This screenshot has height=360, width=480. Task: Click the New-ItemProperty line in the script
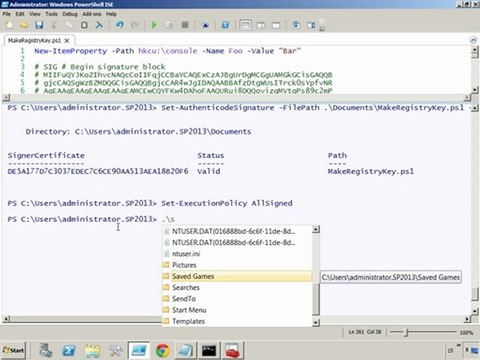(168, 51)
